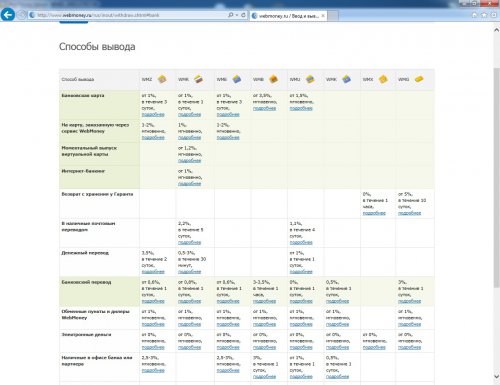
Task: Click the Способ вывода column header
Action: click(78, 79)
